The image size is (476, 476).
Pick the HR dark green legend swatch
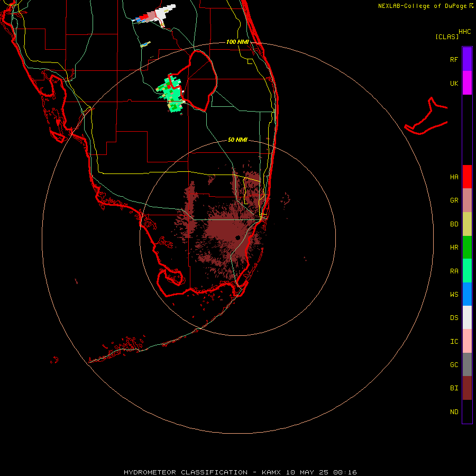[x=467, y=248]
